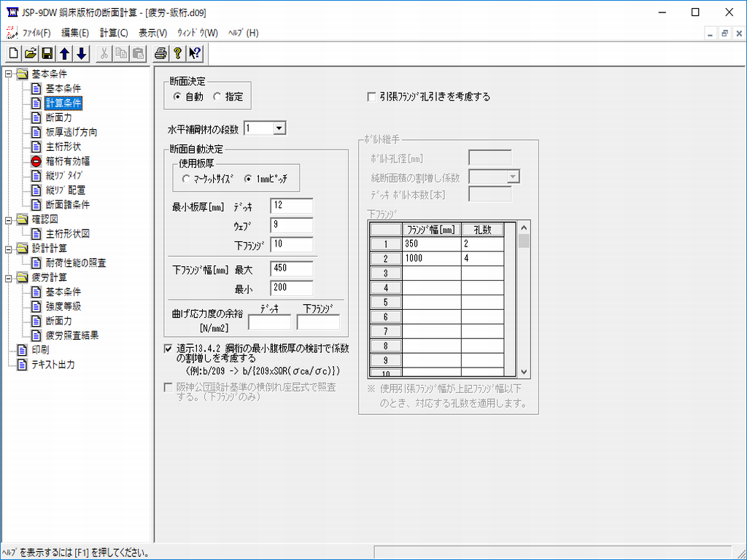The image size is (747, 560).
Task: Select the 指定 radio button
Action: point(217,97)
